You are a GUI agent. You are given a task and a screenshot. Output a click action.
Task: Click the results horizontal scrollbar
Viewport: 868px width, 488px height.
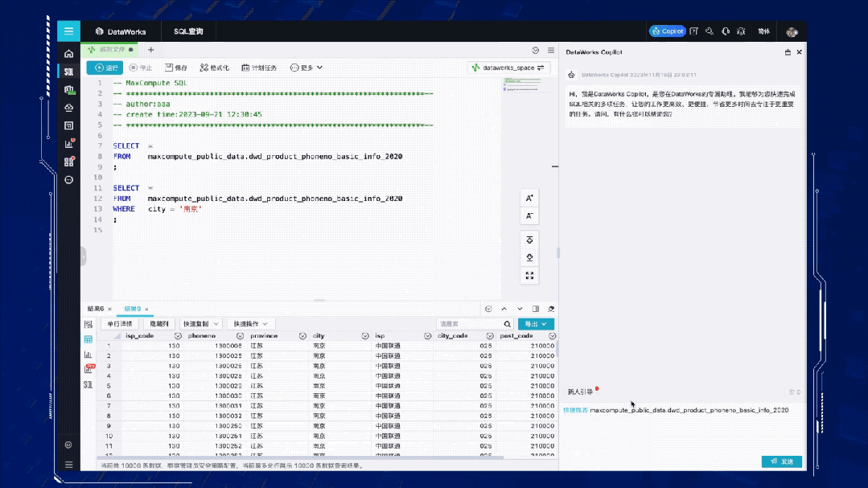(x=300, y=457)
